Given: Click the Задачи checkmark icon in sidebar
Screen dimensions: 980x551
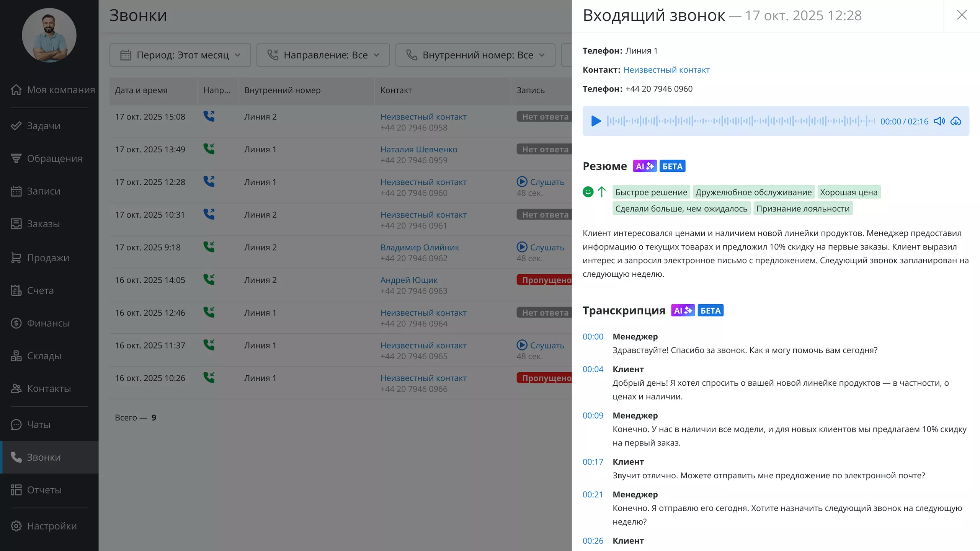Looking at the screenshot, I should (x=16, y=126).
